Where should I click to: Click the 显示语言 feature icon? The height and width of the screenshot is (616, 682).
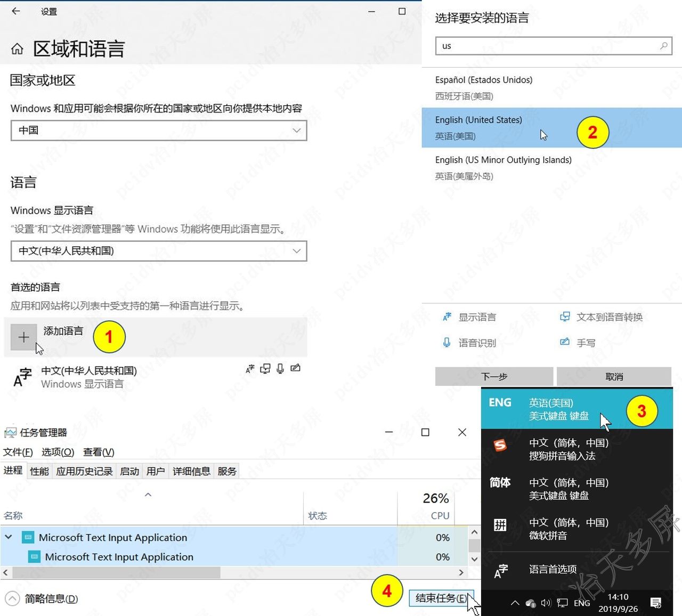(x=447, y=317)
